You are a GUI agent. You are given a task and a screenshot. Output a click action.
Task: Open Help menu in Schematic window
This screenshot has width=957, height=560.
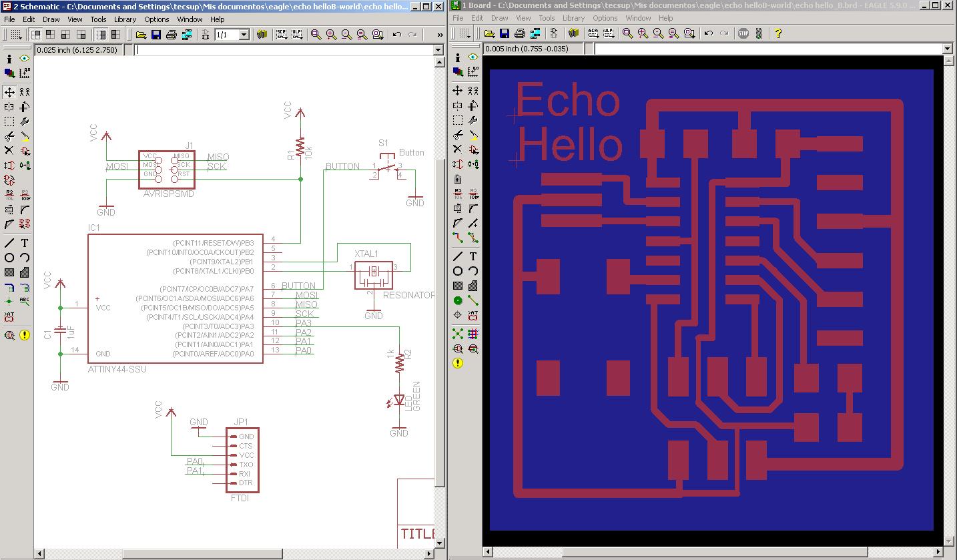[x=218, y=19]
